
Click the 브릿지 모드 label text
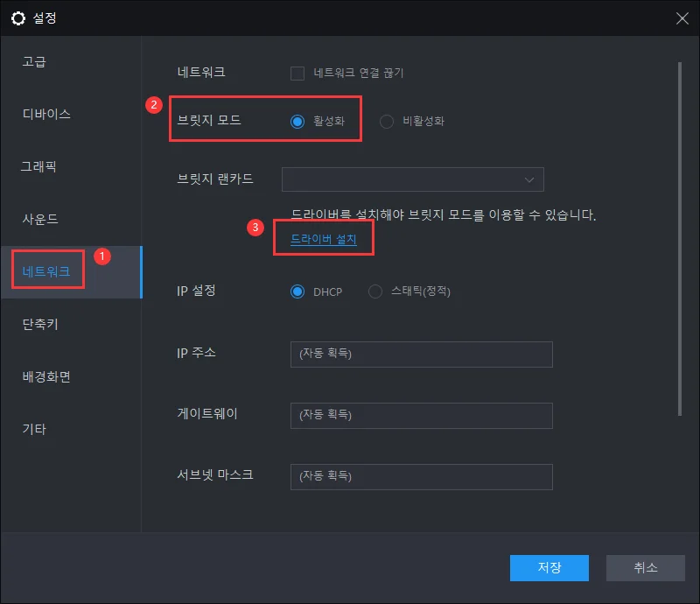coord(209,120)
